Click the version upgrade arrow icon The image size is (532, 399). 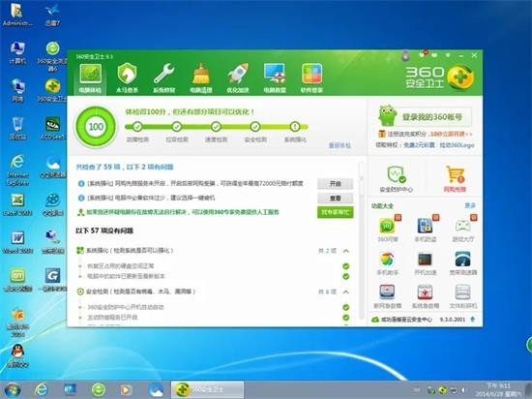click(473, 320)
